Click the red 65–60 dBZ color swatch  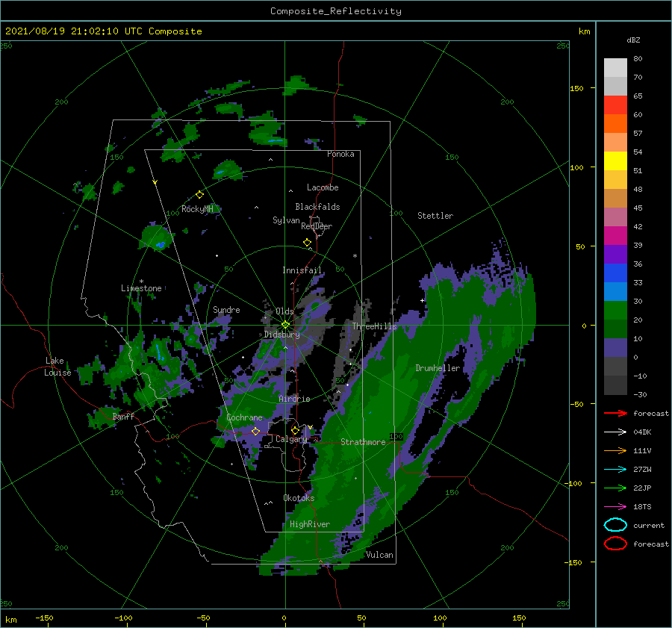point(615,105)
